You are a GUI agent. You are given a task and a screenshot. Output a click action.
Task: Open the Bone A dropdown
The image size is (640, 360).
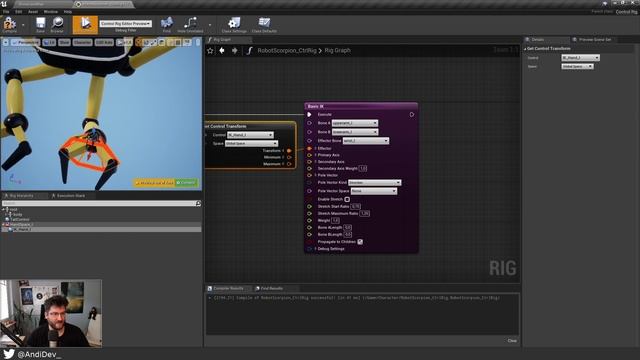click(355, 123)
